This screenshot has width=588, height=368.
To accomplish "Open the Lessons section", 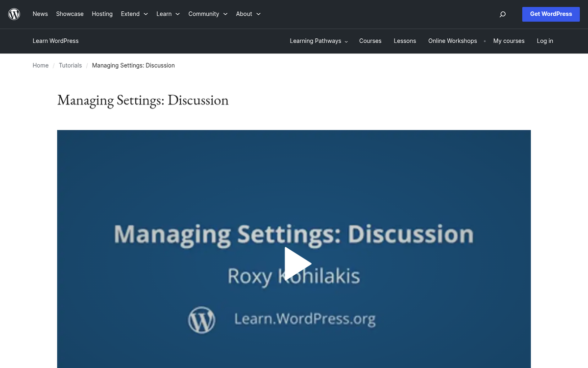I will (405, 41).
